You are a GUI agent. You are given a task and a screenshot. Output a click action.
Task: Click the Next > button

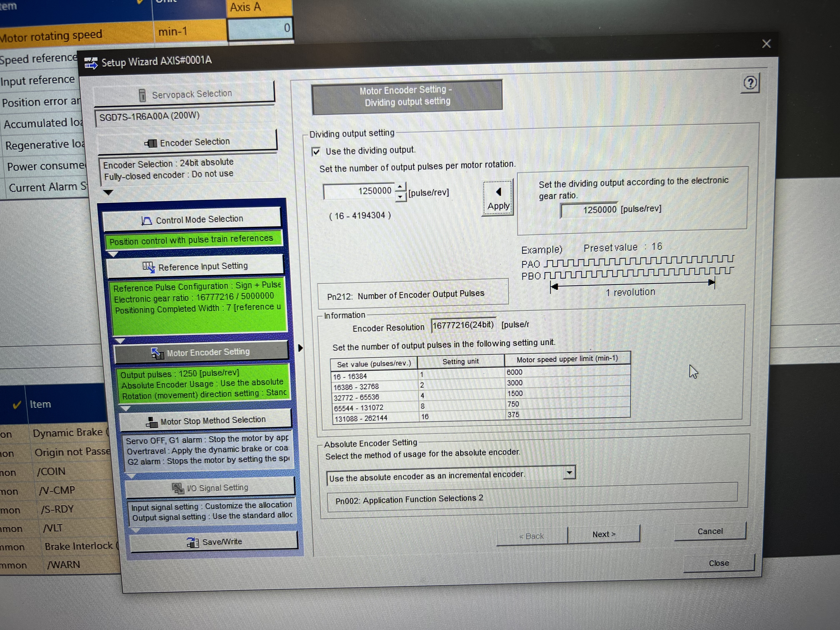603,534
